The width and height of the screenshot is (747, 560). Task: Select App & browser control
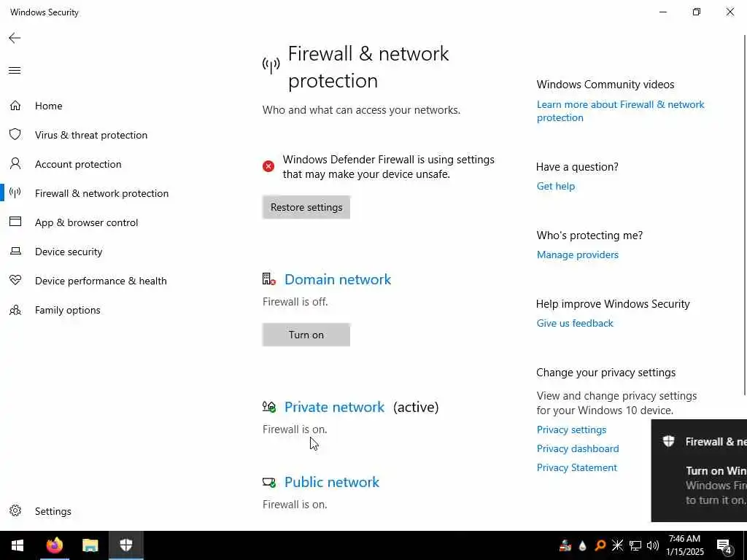86,222
